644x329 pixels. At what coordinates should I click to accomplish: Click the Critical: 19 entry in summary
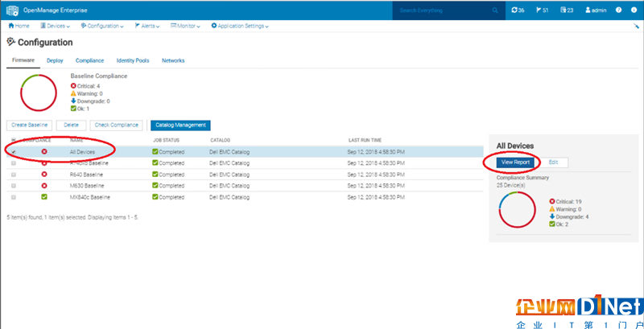(566, 202)
